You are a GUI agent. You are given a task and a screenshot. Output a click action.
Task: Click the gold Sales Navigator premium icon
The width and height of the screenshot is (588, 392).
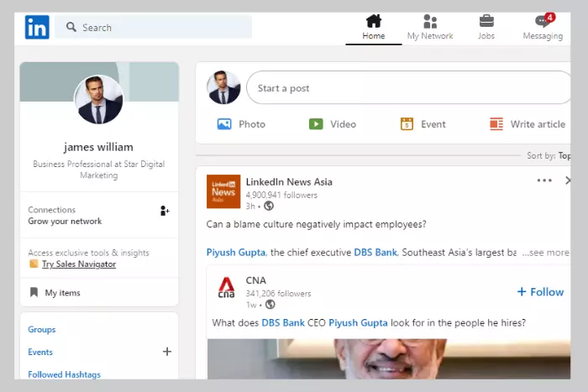tap(34, 264)
